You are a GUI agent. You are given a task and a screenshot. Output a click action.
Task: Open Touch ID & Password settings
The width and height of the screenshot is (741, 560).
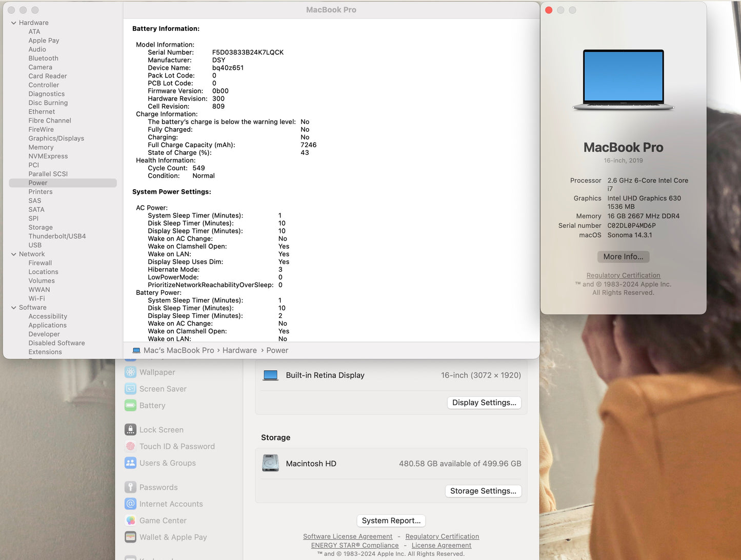131,446
